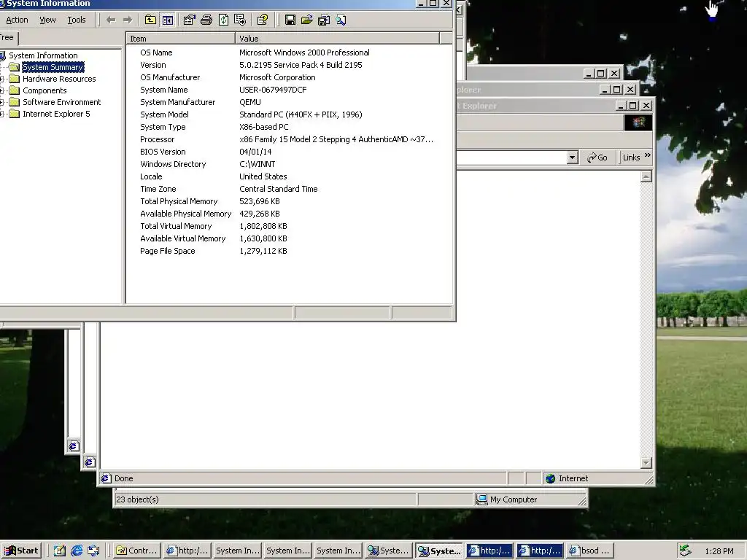Click the system tray network icon
This screenshot has height=560, width=747.
(684, 551)
